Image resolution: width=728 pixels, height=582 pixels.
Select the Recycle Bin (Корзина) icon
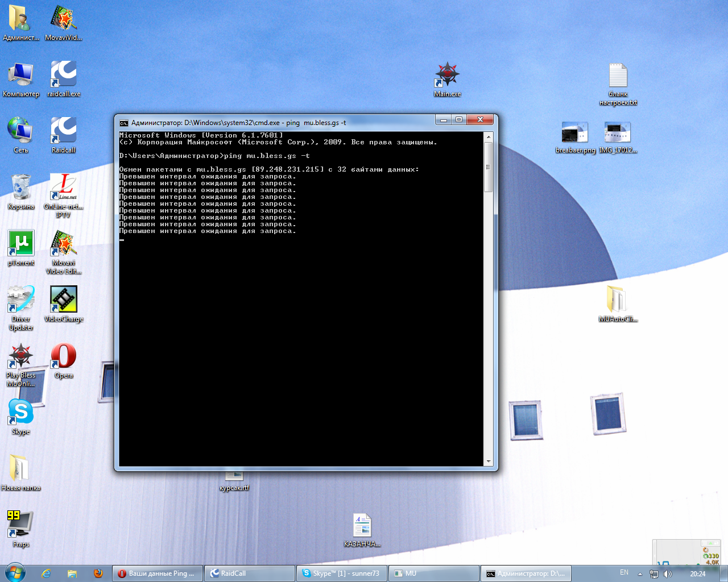tap(21, 188)
